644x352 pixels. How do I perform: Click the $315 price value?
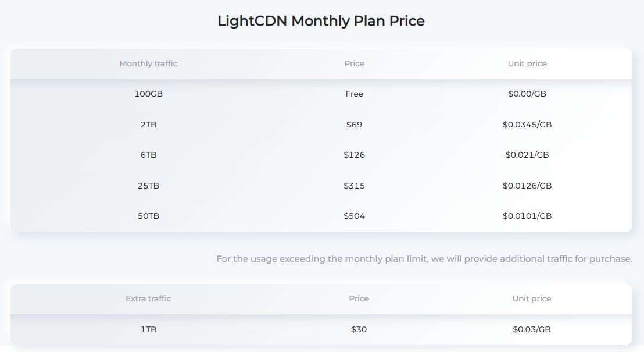(x=354, y=186)
